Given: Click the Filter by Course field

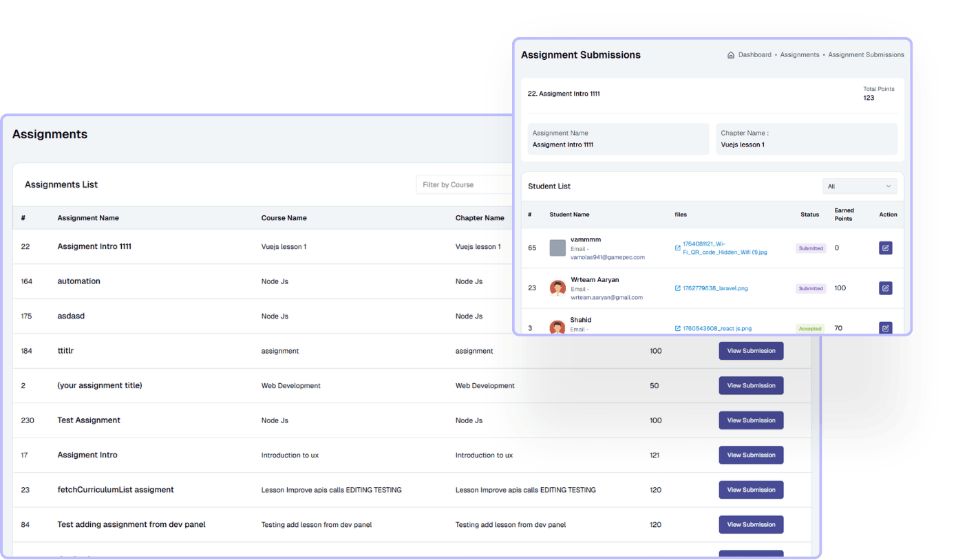Looking at the screenshot, I should point(465,184).
